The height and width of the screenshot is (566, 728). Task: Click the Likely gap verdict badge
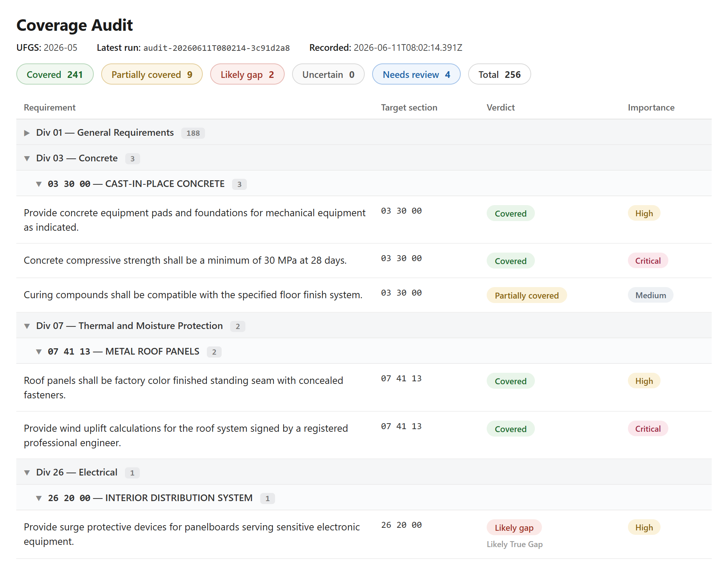[514, 527]
